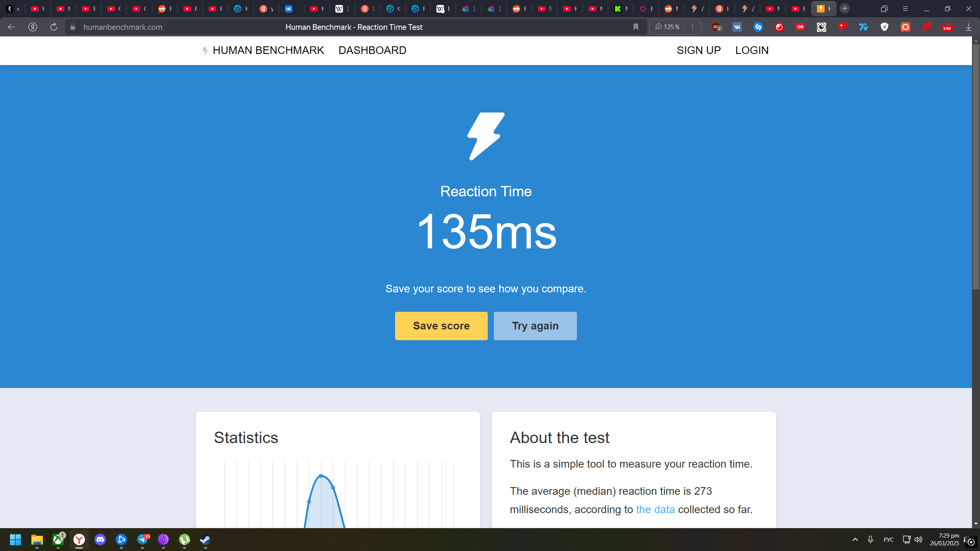Open the Windows Start menu
Viewport: 980px width, 551px height.
(x=15, y=540)
